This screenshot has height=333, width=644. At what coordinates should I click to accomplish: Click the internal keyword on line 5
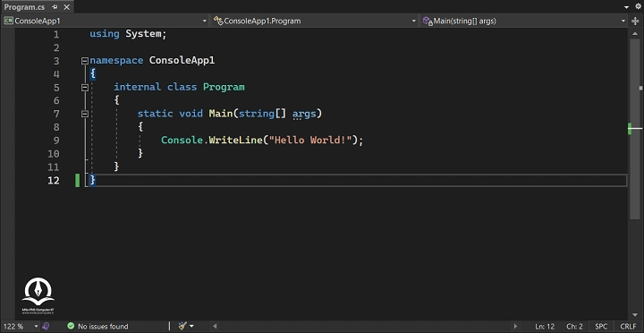click(137, 87)
